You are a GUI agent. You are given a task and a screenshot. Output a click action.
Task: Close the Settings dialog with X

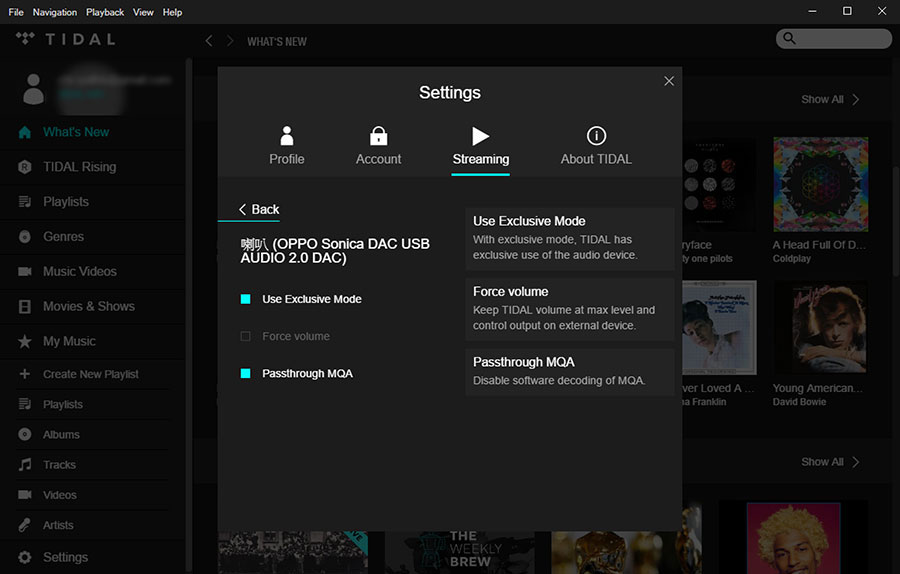[669, 81]
